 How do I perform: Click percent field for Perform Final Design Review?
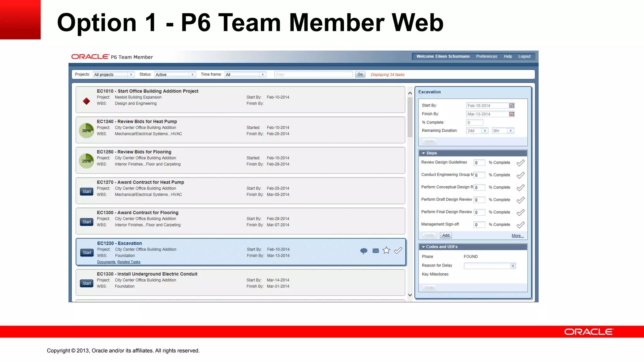click(x=479, y=212)
